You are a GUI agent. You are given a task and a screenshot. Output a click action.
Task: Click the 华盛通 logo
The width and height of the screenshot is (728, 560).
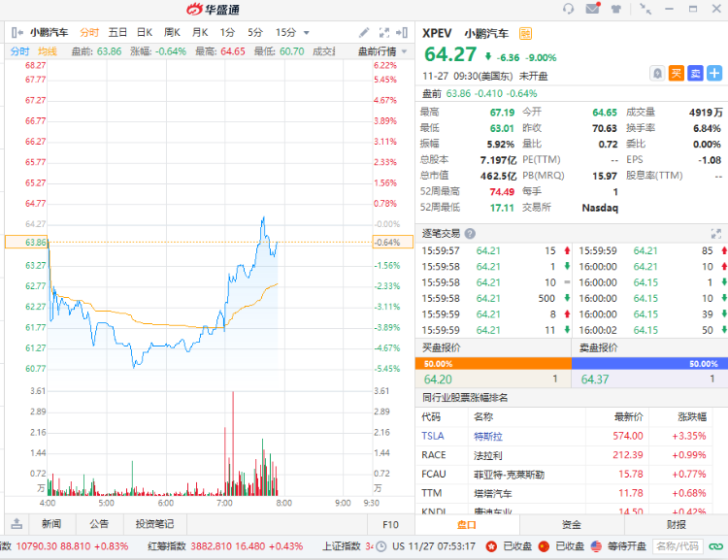pos(214,9)
